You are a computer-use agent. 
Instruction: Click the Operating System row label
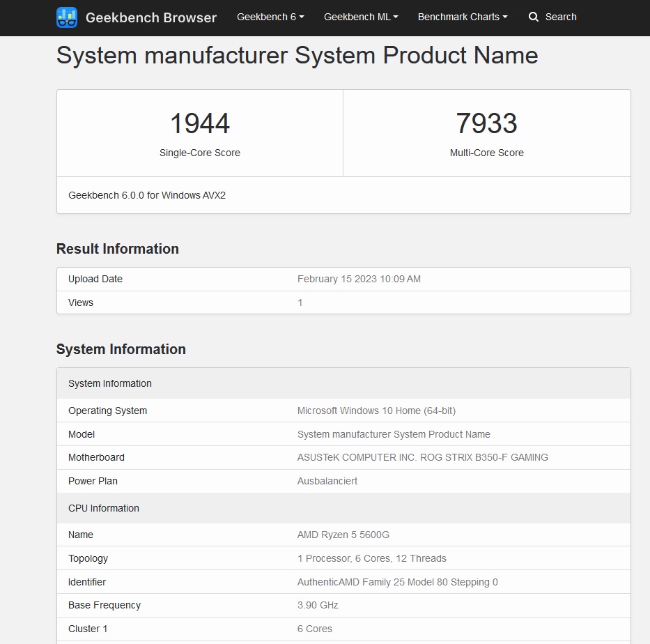tap(108, 411)
